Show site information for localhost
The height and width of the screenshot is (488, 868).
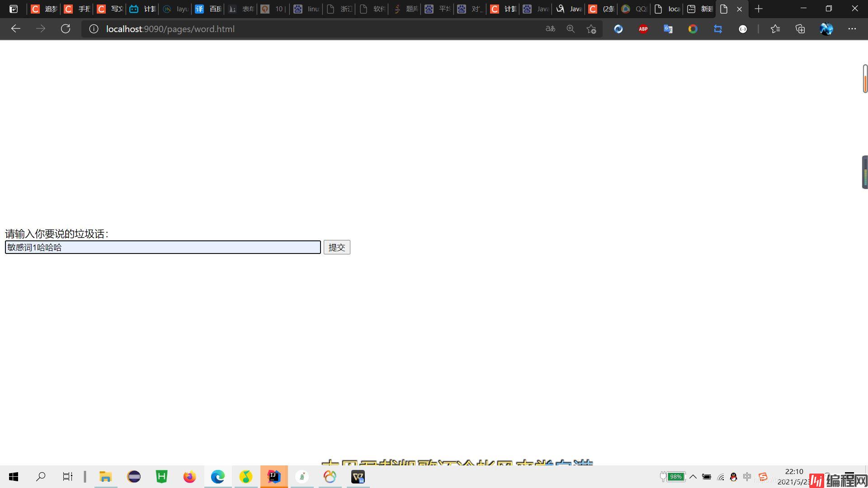point(94,29)
